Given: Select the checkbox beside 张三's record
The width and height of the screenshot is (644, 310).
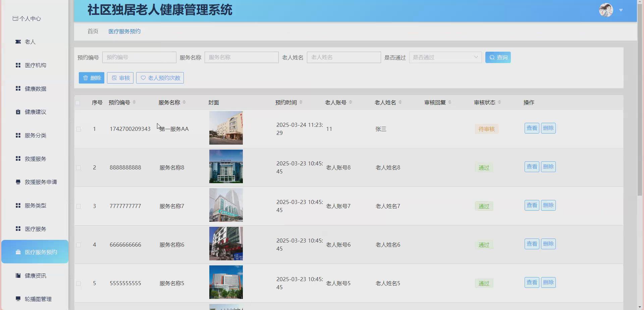Looking at the screenshot, I should (x=78, y=128).
